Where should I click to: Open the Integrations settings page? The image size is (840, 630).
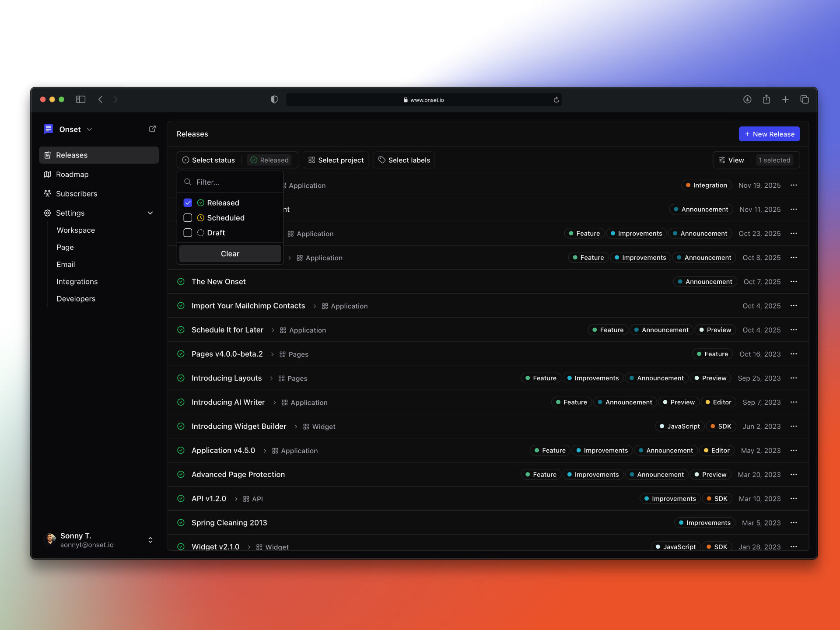pyautogui.click(x=77, y=281)
